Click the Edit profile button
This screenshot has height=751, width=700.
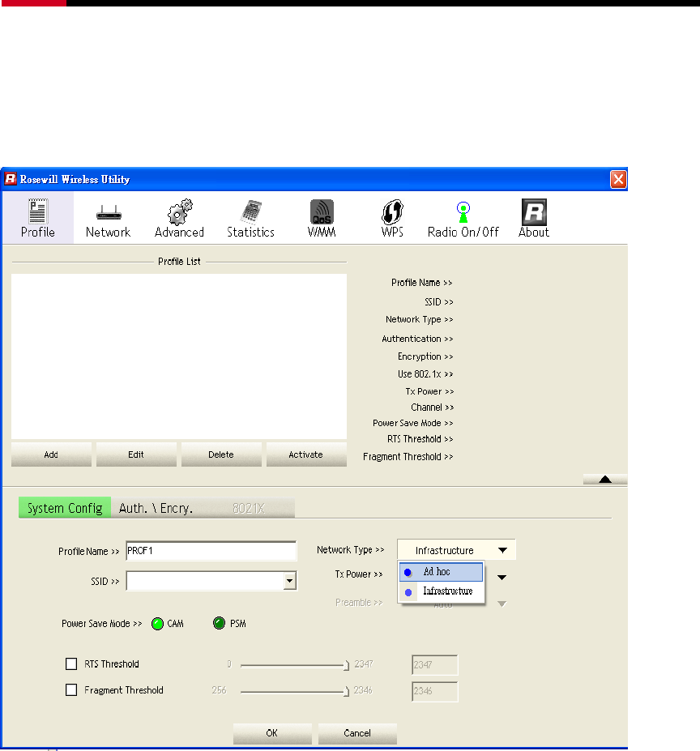(136, 454)
